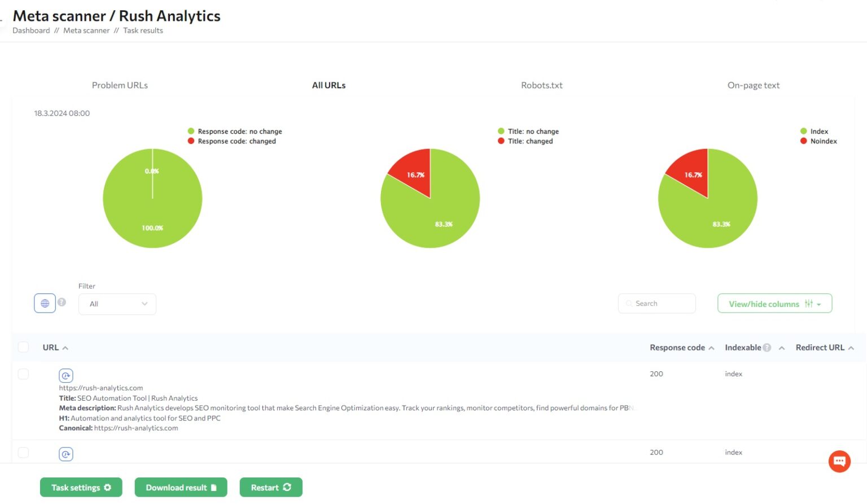Open the Filter dropdown showing All
The width and height of the screenshot is (867, 504).
pos(117,304)
